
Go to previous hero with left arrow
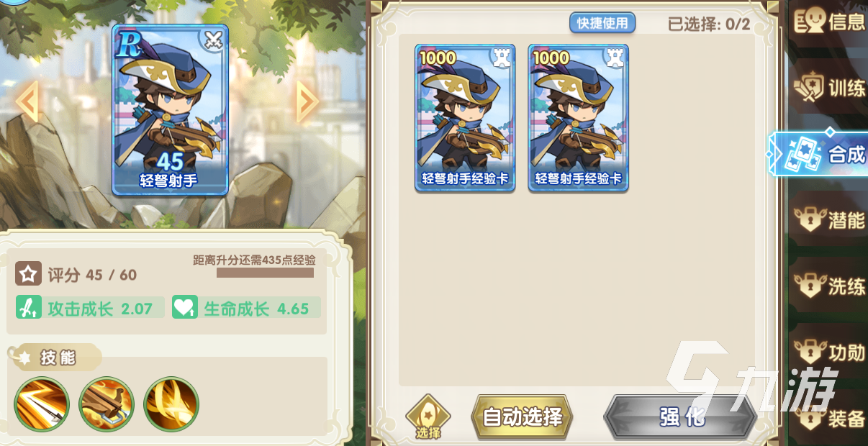27,101
